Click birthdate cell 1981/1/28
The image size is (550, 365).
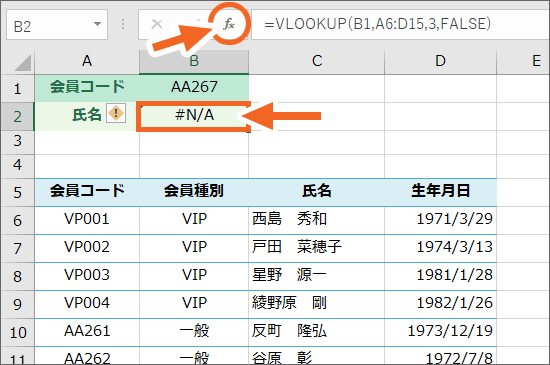click(441, 277)
